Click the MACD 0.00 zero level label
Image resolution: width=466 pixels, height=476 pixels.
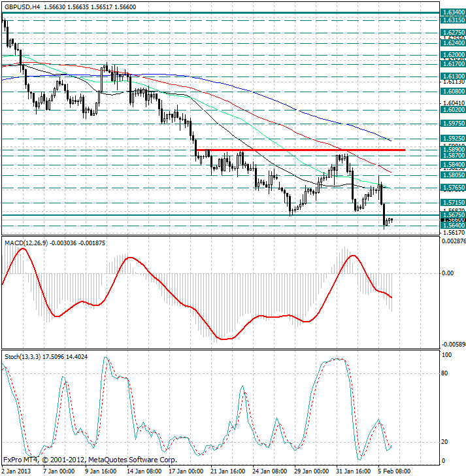448,273
